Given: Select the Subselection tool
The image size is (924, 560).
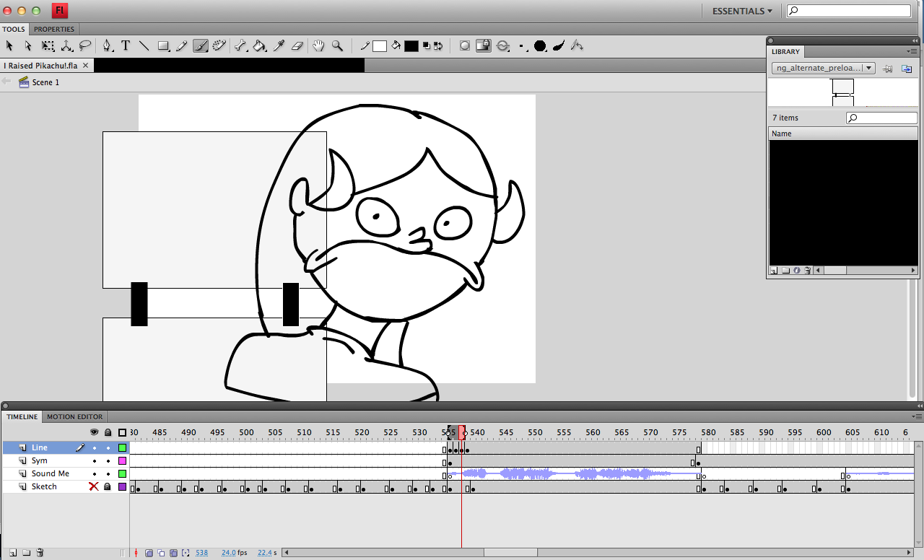Looking at the screenshot, I should pos(28,46).
